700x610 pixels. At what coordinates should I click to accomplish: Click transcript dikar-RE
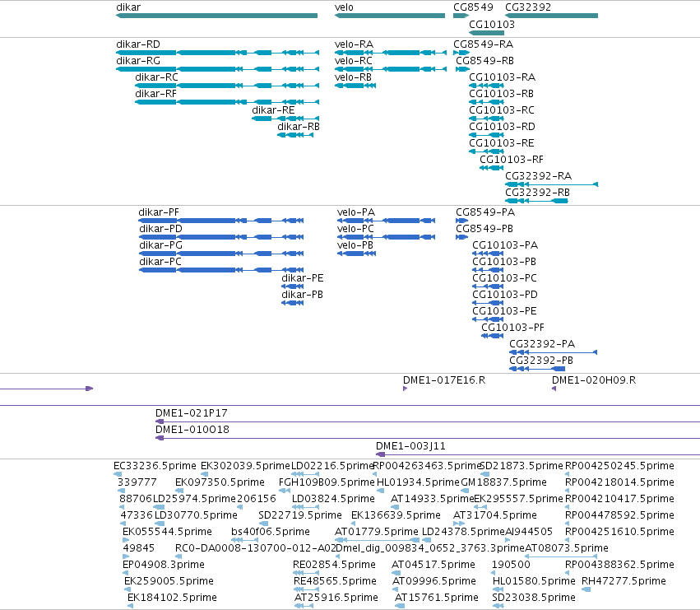click(285, 119)
